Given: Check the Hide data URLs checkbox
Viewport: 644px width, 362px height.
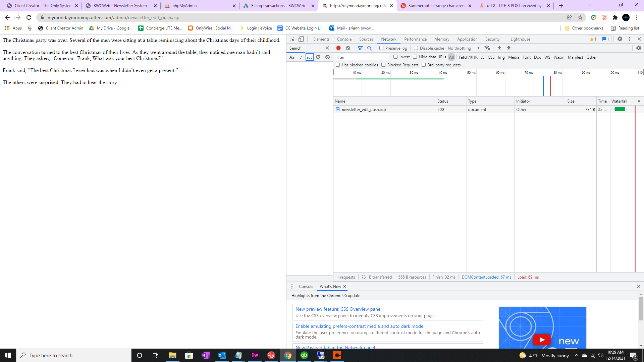Looking at the screenshot, I should click(415, 57).
